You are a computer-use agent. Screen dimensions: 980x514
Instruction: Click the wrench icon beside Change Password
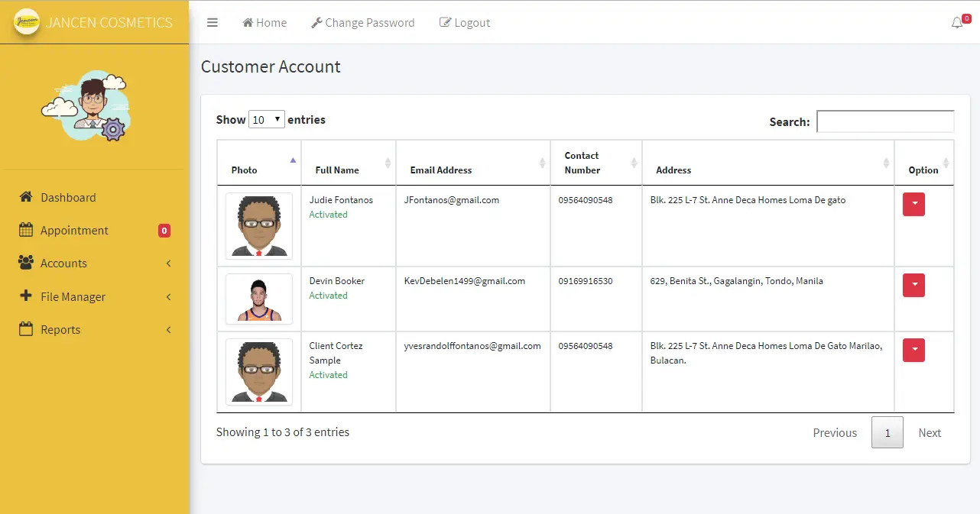[x=316, y=23]
